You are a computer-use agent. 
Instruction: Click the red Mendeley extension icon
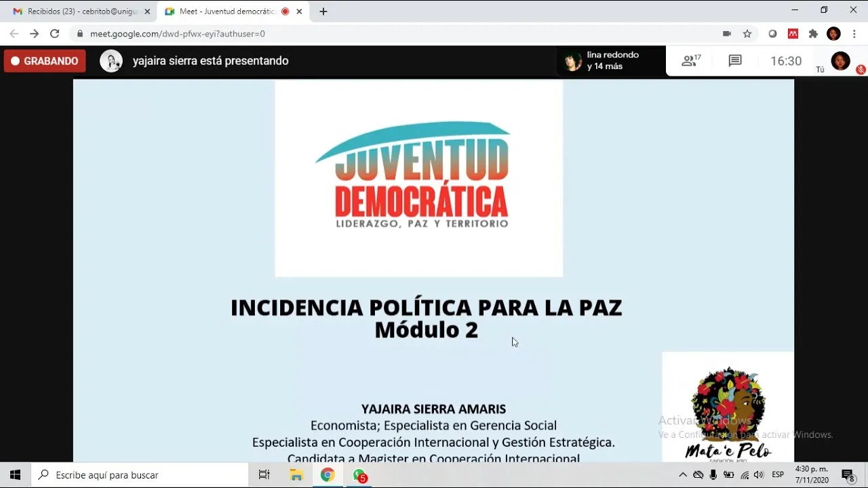793,34
